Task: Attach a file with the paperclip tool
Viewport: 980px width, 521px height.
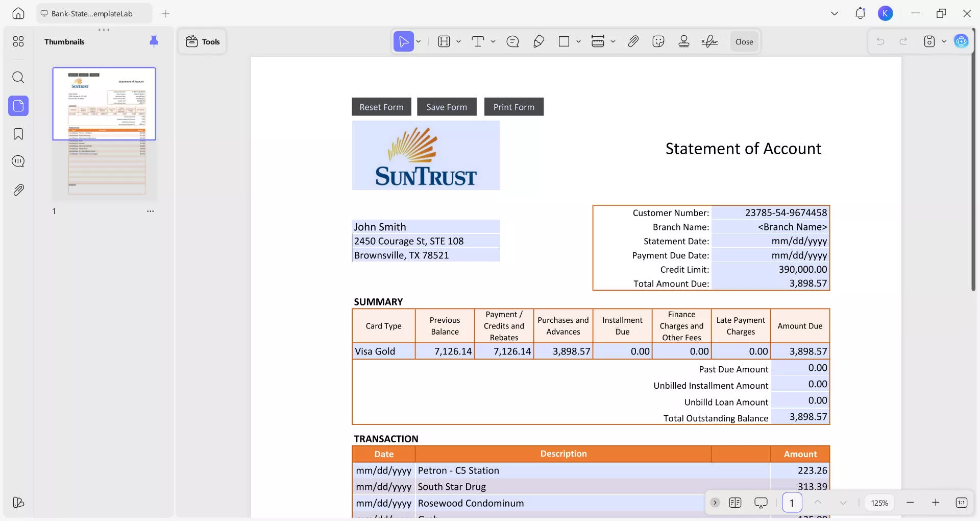Action: point(633,41)
